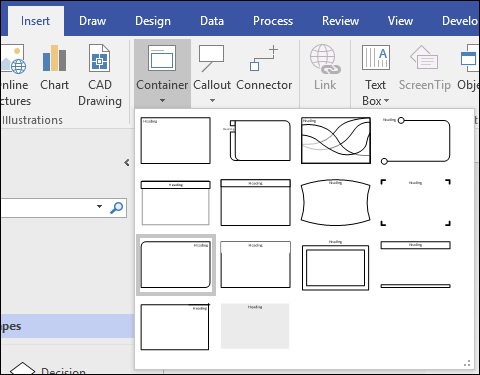Viewport: 480px width, 375px height.
Task: Select the Connector tool
Action: click(x=264, y=68)
